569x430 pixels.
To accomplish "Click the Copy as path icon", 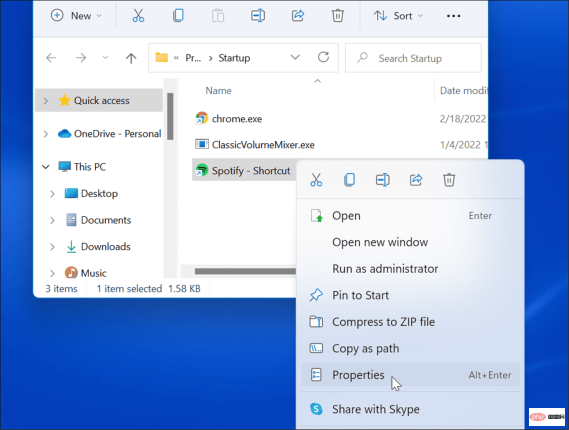I will [x=316, y=348].
